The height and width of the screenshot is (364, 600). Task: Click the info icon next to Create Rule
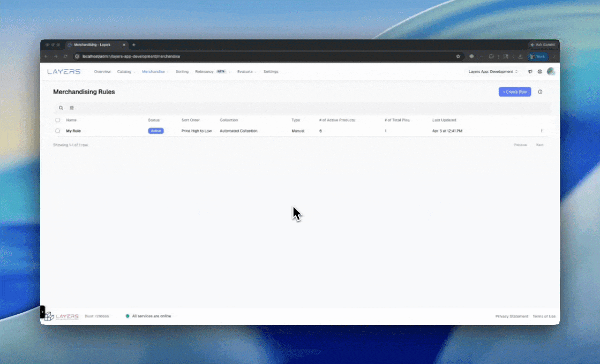coord(541,92)
